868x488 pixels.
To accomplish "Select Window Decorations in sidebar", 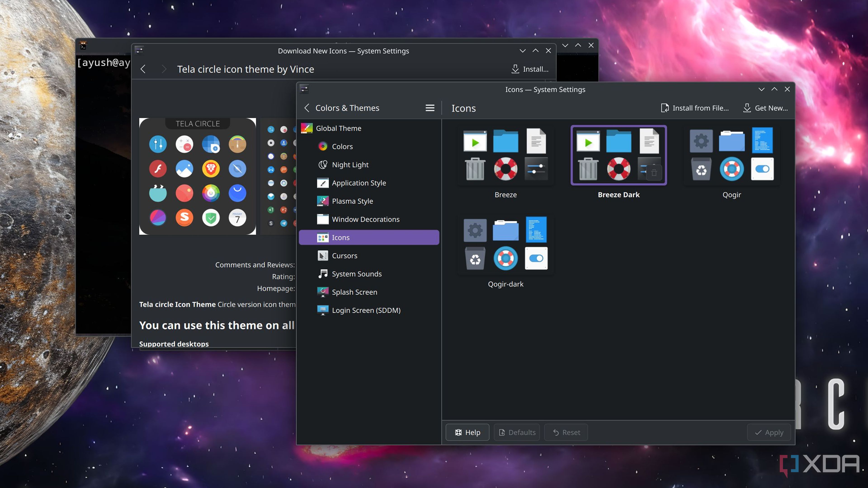I will [x=369, y=219].
